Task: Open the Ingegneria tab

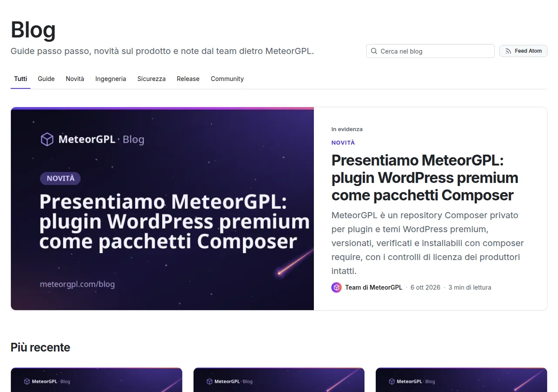Action: 111,79
